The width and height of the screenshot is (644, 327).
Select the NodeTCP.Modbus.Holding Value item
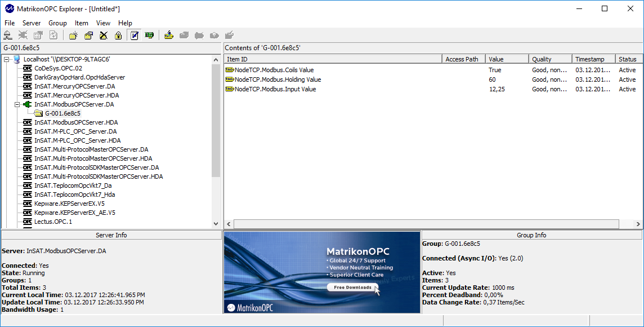tap(278, 79)
